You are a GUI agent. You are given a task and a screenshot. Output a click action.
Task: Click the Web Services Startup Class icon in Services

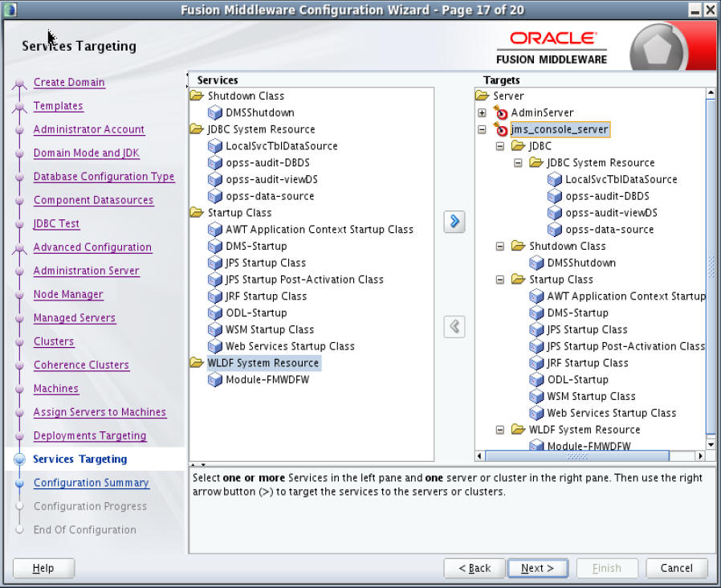[x=214, y=346]
